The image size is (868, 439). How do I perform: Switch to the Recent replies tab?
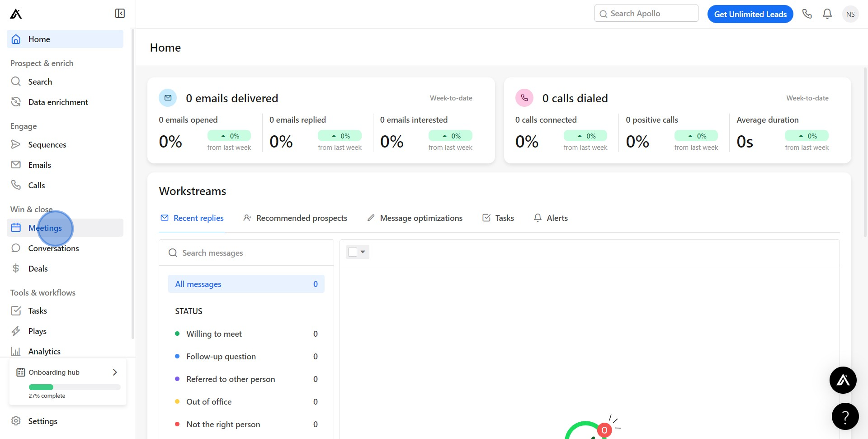(192, 218)
